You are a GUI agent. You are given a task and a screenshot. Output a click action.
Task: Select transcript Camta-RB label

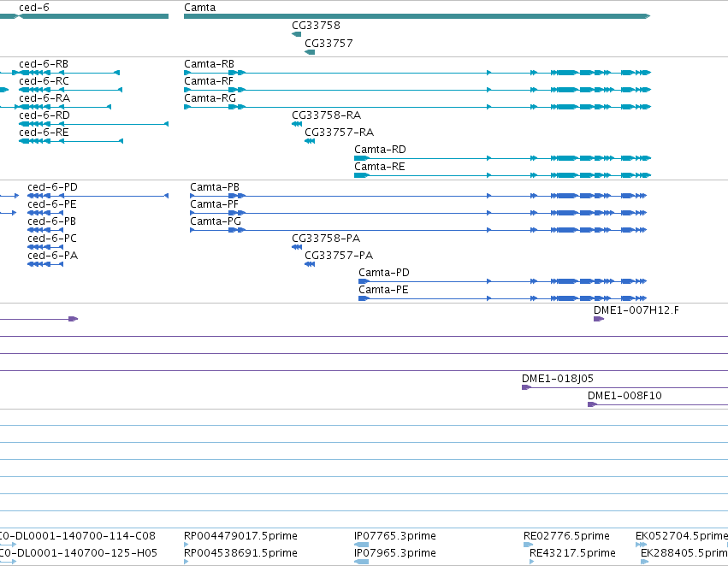pyautogui.click(x=209, y=63)
